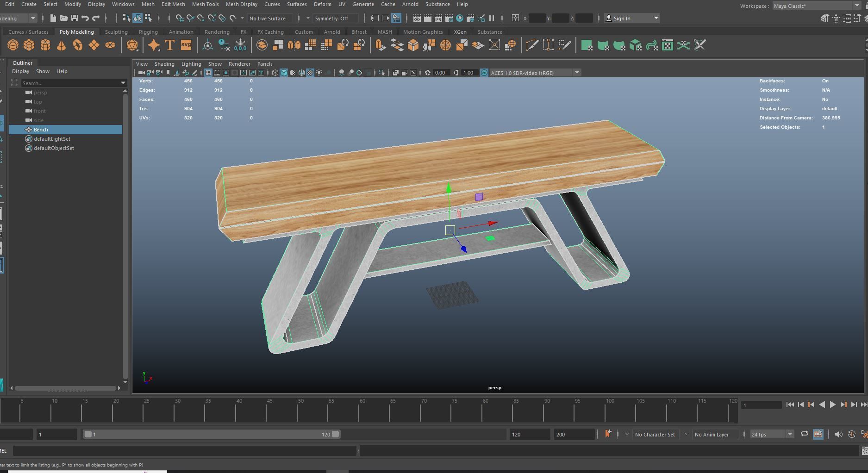Click the Platonic solid shelf icon
The image size is (868, 473).
point(132,45)
